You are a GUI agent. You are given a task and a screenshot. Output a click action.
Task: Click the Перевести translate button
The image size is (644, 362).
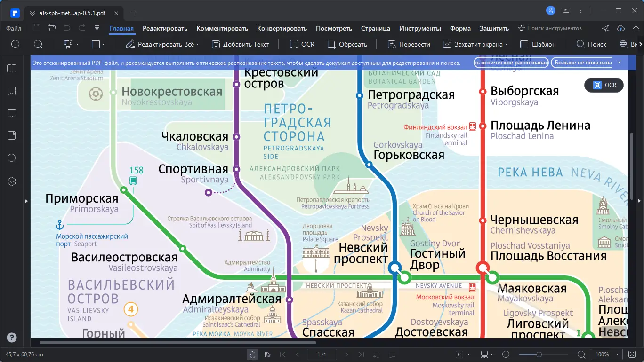point(409,44)
